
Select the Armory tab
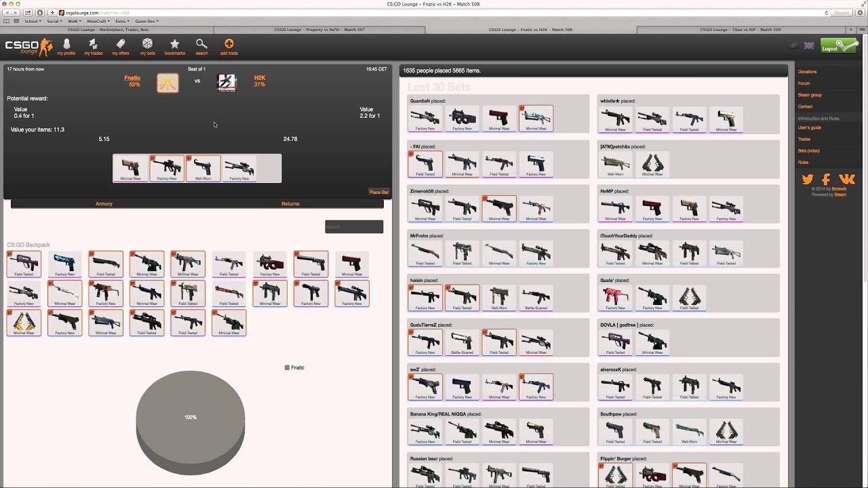coord(104,203)
